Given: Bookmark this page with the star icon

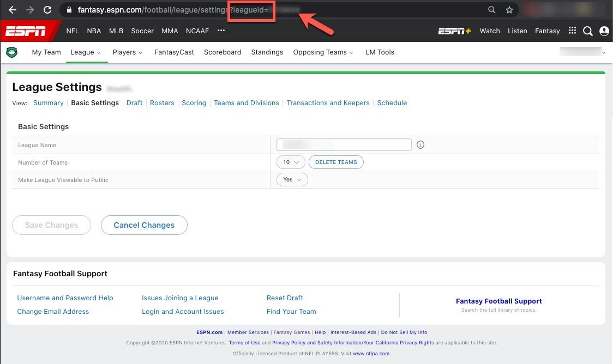Looking at the screenshot, I should tap(509, 10).
